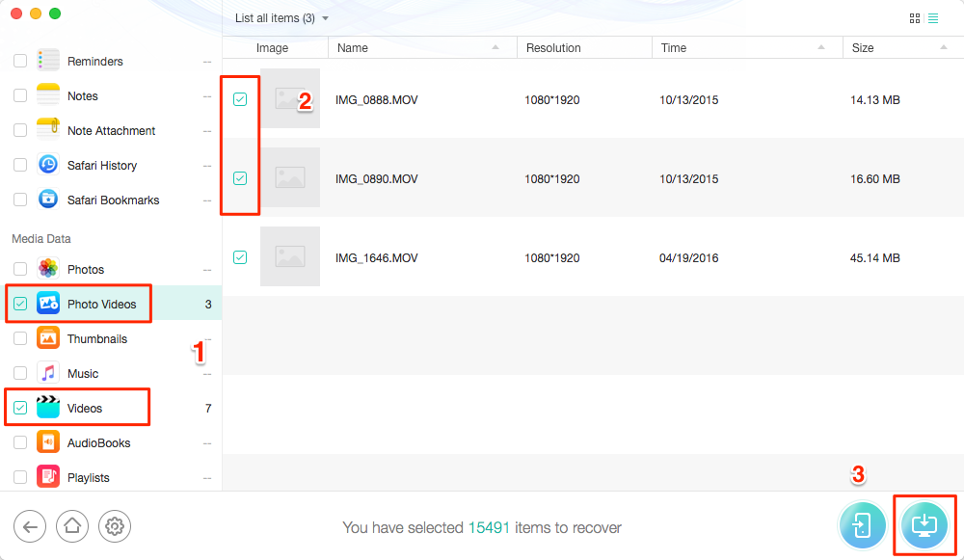Tick the AudioBooks checkbox
964x560 pixels.
tap(20, 442)
